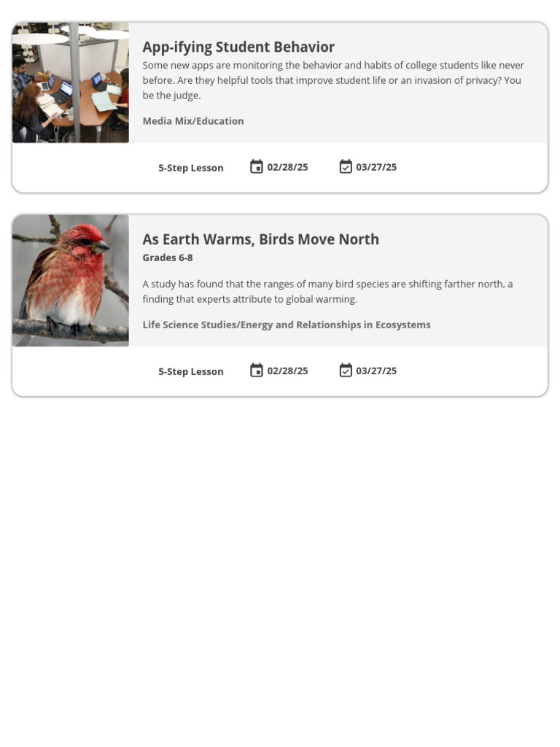Click the start date calendar icon on the birds lesson
This screenshot has height=747, width=560.
[x=256, y=371]
